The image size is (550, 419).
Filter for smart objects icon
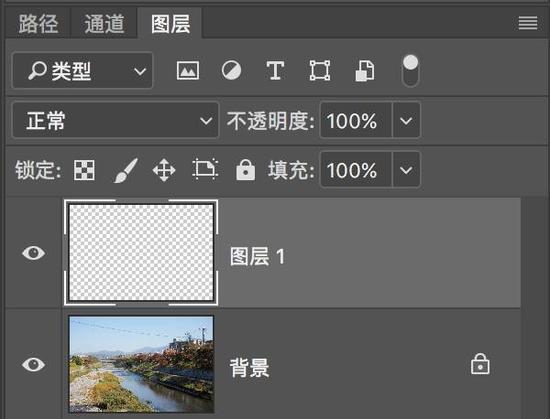point(365,70)
